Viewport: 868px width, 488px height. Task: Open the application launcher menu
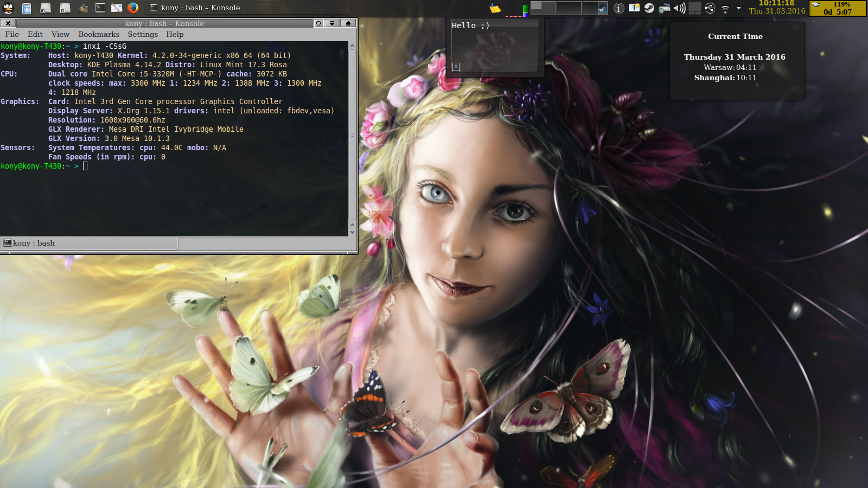(x=8, y=8)
